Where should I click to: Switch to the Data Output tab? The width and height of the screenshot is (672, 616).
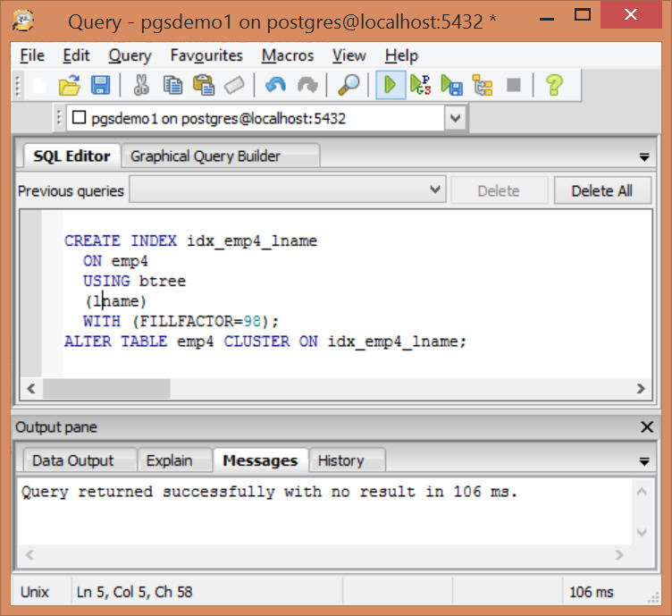click(80, 460)
